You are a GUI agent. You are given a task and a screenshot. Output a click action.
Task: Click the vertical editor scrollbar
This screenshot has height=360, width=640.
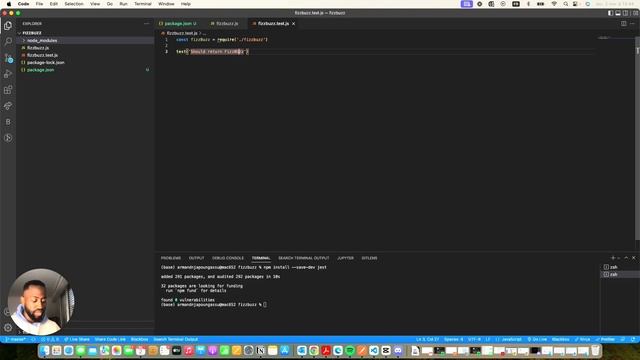coord(637,139)
